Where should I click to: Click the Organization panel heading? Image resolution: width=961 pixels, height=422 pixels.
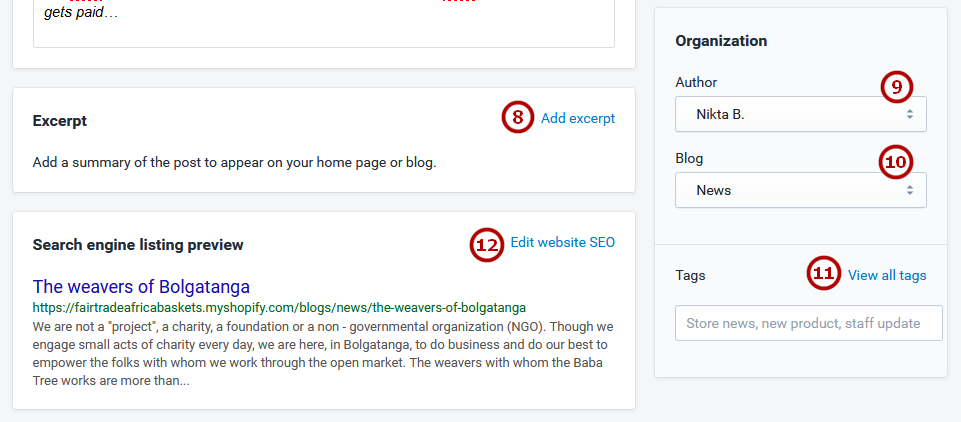pyautogui.click(x=721, y=41)
